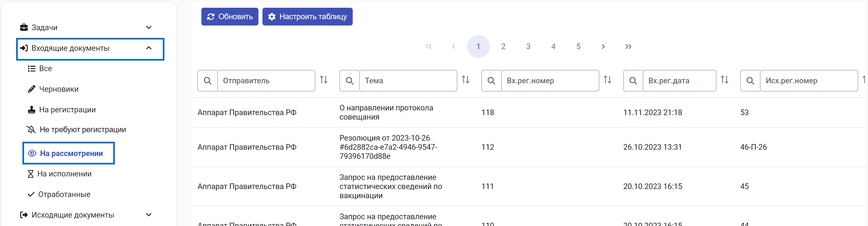The image size is (868, 226).
Task: Expand the Задачи section chevron
Action: click(x=149, y=27)
